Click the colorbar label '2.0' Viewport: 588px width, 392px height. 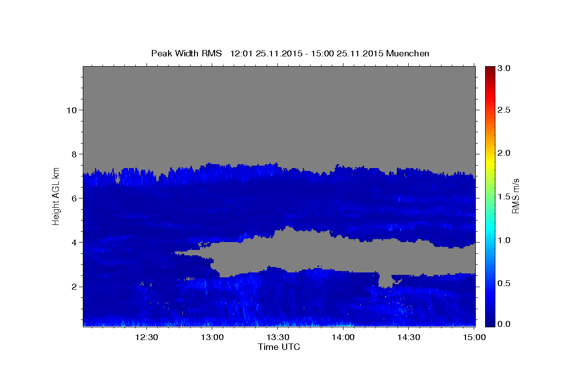pos(505,153)
